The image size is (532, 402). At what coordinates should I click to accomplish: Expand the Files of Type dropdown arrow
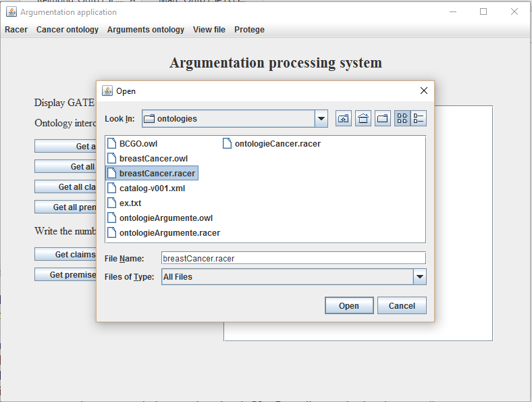click(x=420, y=277)
